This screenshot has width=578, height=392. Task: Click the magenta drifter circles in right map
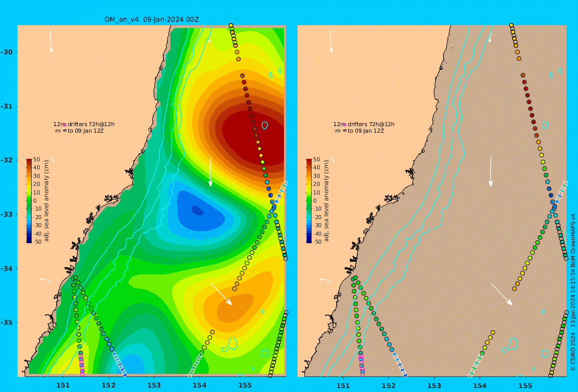pyautogui.click(x=361, y=364)
